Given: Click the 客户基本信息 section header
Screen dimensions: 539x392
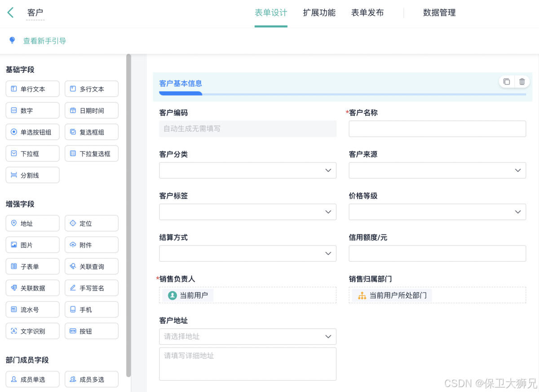Looking at the screenshot, I should coord(343,87).
